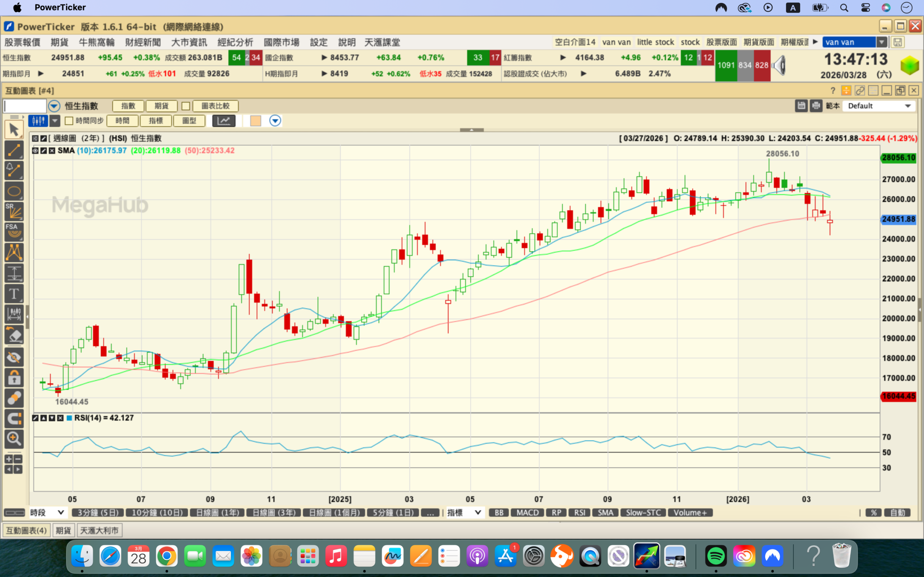
Task: Select the eraser tool in sidebar
Action: point(14,335)
